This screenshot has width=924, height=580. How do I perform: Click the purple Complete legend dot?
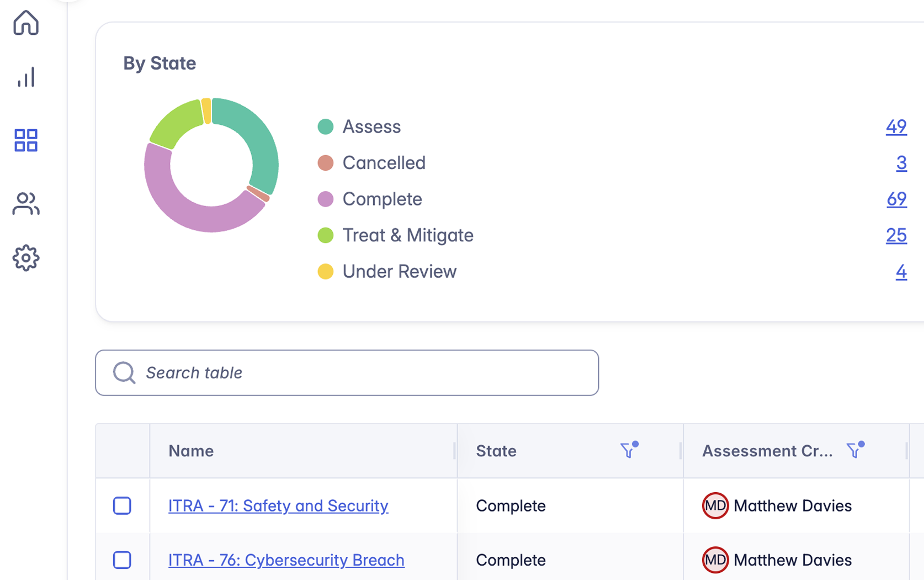click(326, 199)
